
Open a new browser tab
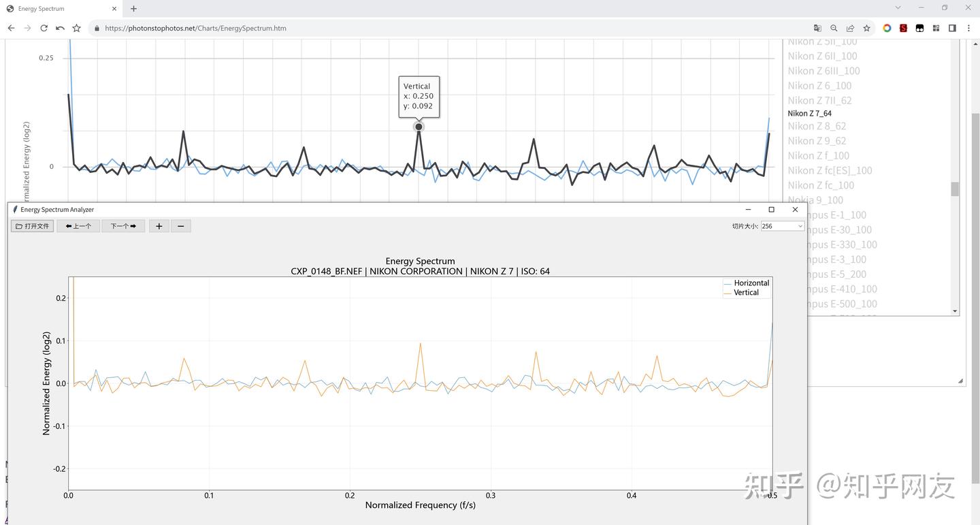133,9
